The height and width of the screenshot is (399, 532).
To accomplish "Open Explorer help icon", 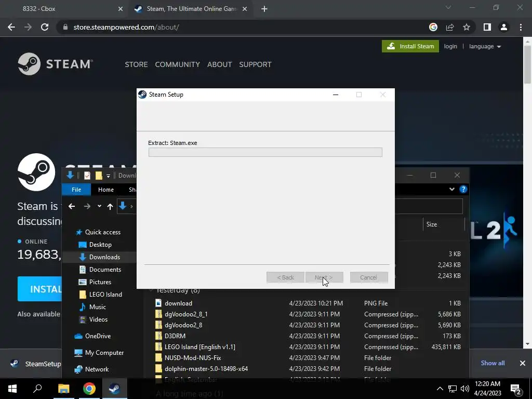I will coord(463,189).
